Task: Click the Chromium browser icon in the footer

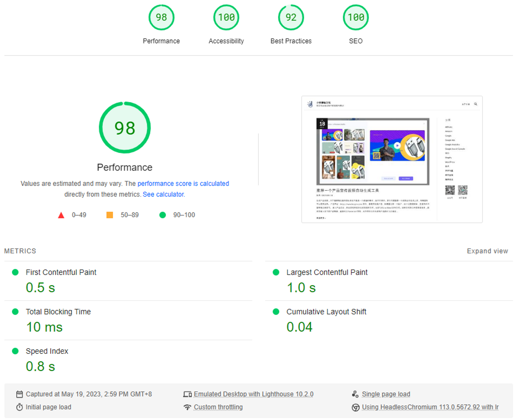Action: coord(355,407)
